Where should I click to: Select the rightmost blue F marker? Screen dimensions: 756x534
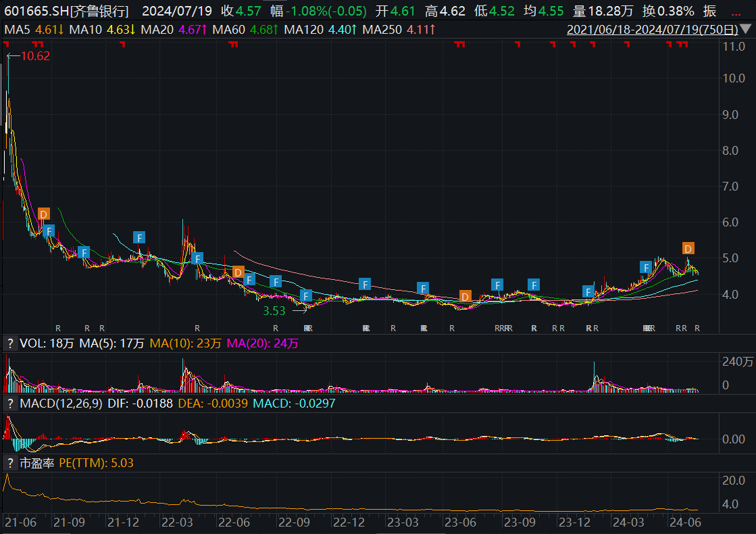click(x=646, y=267)
